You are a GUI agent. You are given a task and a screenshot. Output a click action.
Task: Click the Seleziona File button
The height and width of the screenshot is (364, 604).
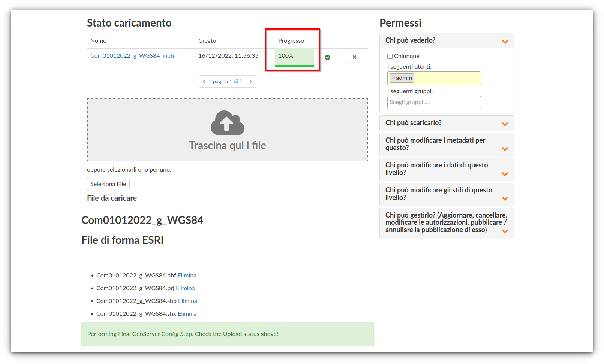coord(108,184)
